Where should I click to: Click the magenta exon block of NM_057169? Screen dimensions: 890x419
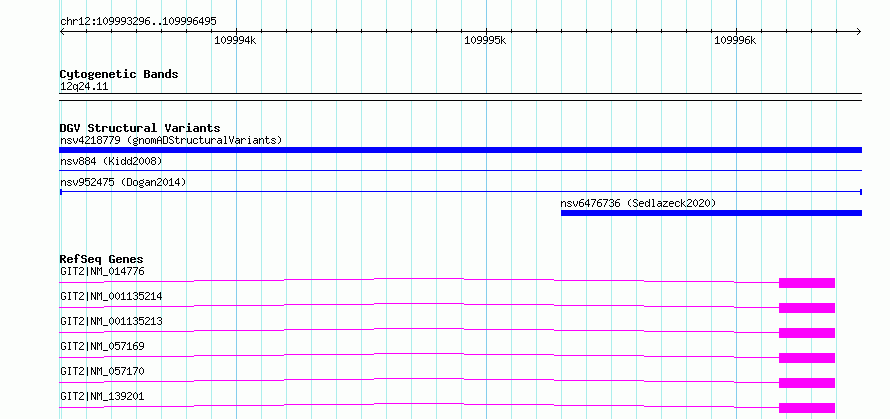point(807,358)
